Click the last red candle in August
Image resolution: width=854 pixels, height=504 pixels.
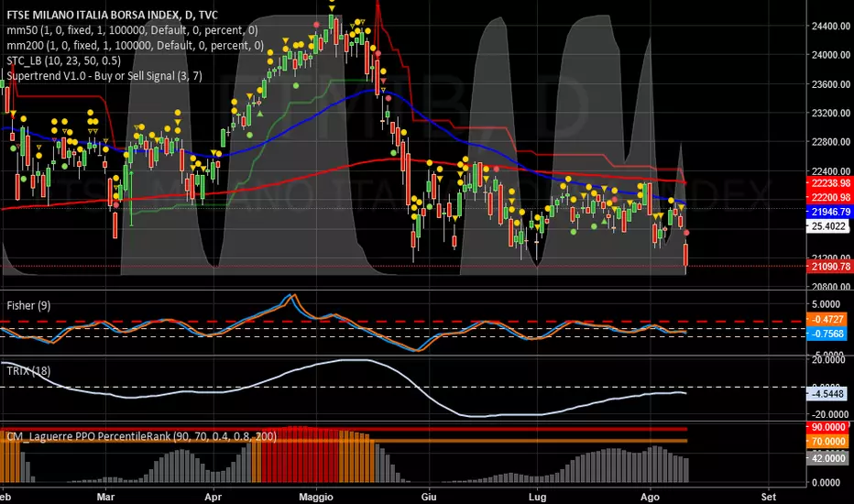click(x=685, y=255)
